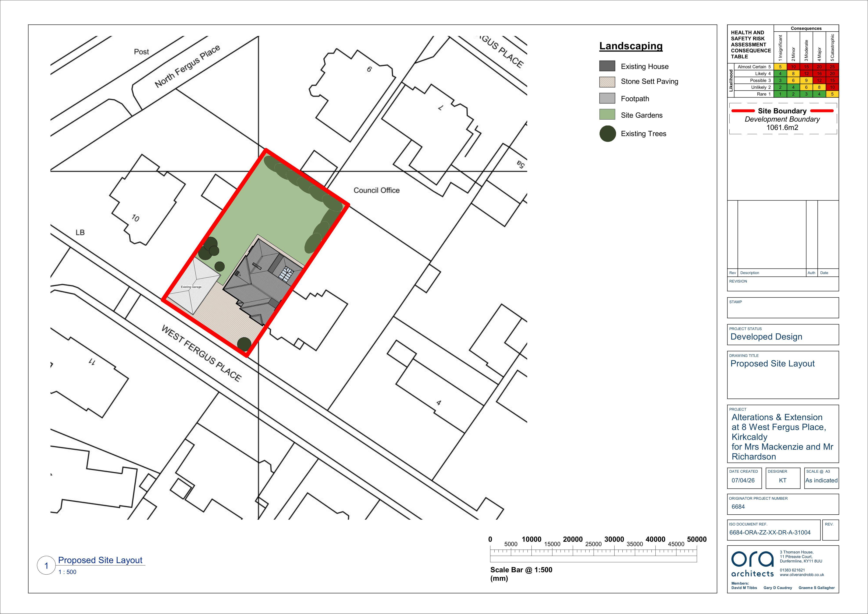
Task: Click the Existing Trees circle symbol
Action: click(x=608, y=134)
